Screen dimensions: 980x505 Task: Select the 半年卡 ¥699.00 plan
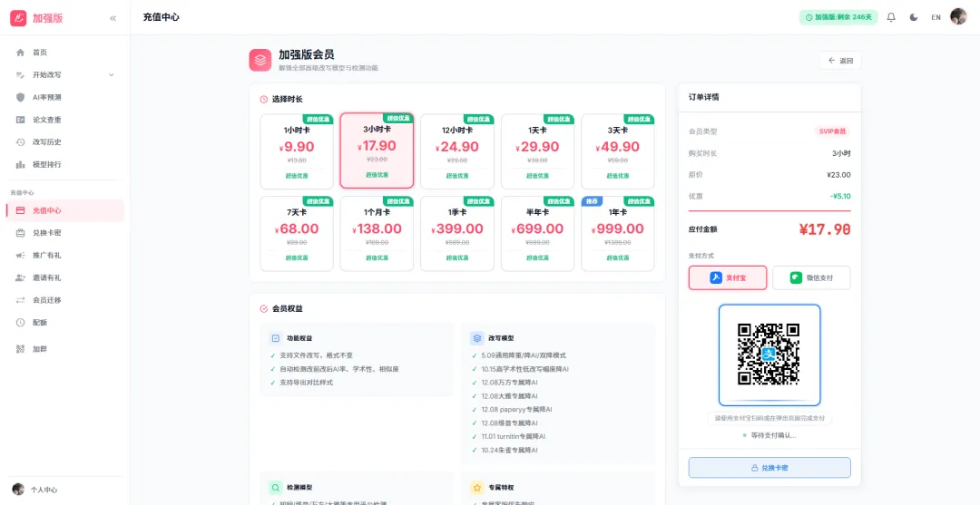pyautogui.click(x=537, y=234)
